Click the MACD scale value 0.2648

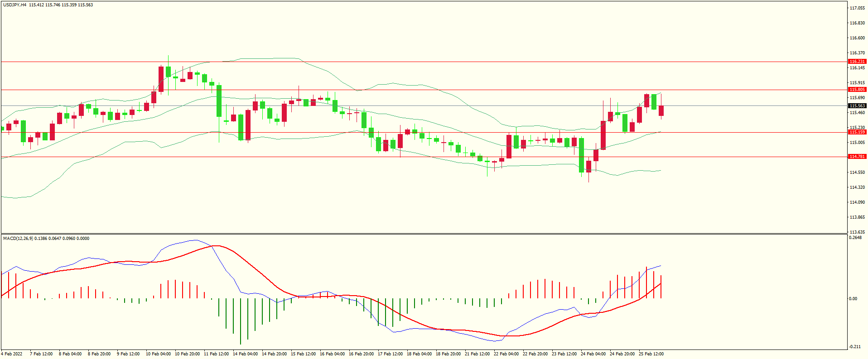855,238
